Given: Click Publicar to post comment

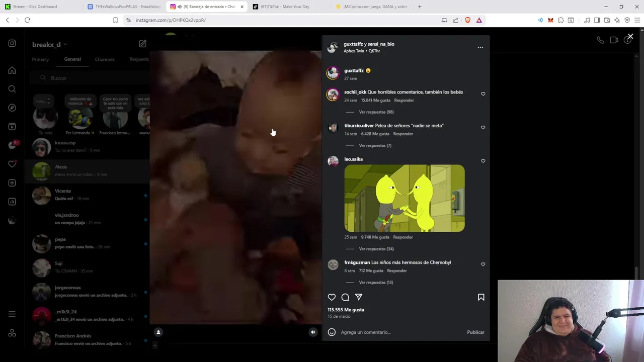Looking at the screenshot, I should [x=475, y=332].
